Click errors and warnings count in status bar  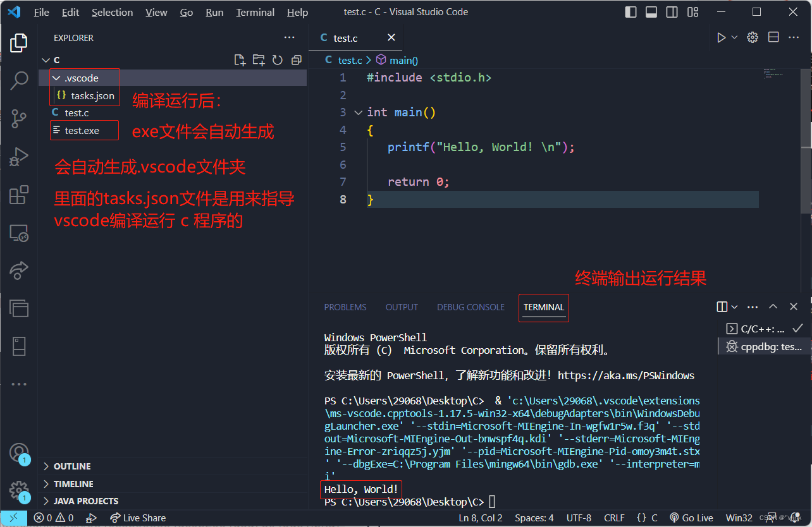click(54, 518)
